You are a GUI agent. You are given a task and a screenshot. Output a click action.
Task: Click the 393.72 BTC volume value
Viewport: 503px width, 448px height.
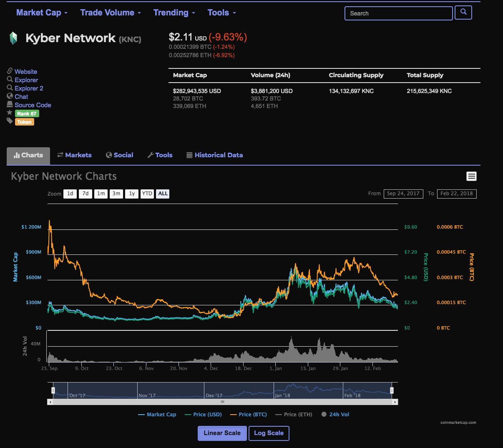pyautogui.click(x=266, y=98)
